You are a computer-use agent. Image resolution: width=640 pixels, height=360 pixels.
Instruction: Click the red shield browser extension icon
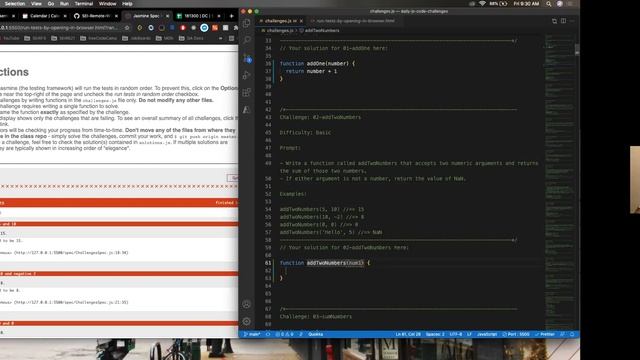183,28
